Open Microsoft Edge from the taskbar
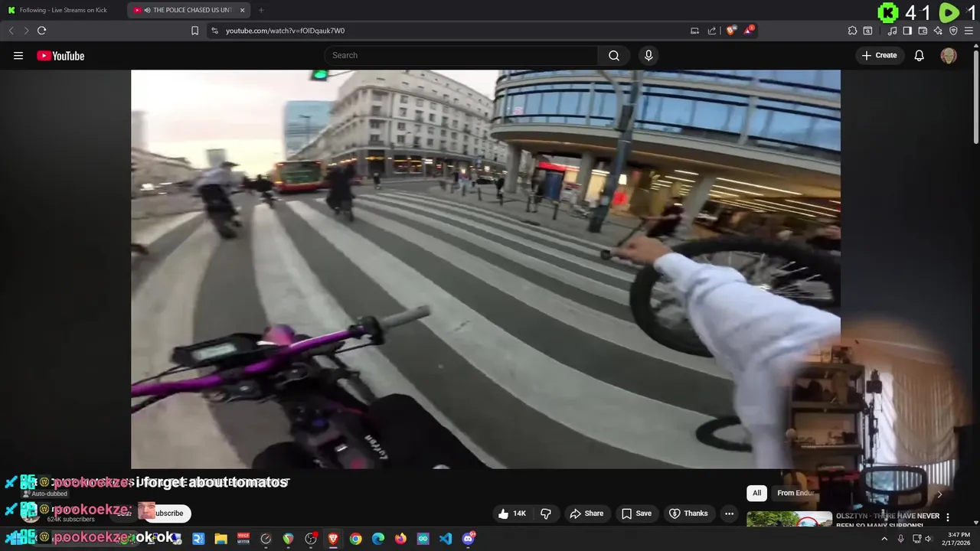 [378, 539]
